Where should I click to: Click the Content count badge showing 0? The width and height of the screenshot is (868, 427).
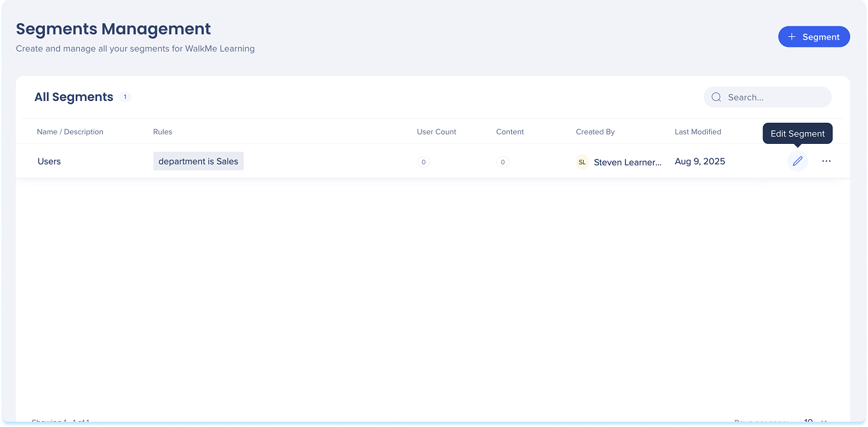click(503, 162)
